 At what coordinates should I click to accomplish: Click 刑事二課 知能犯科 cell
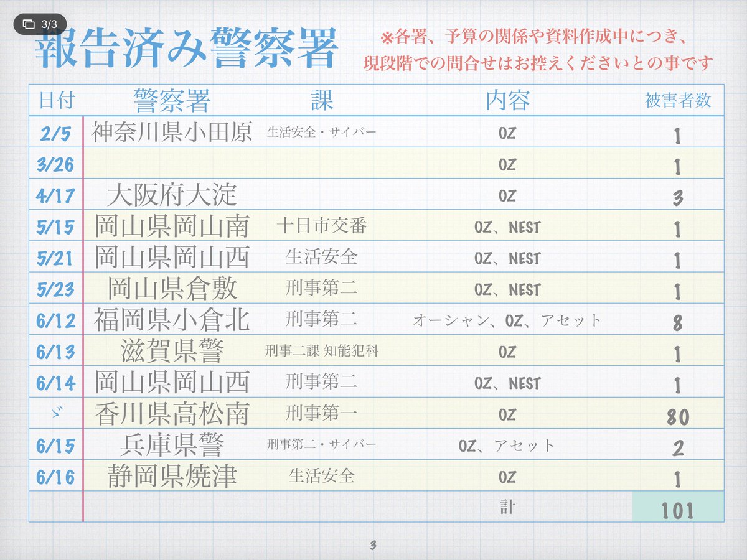click(322, 351)
